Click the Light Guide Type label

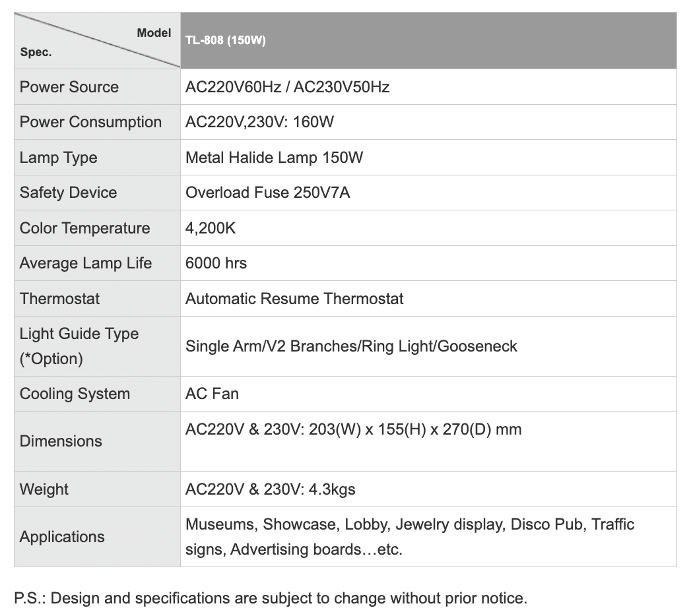79,334
